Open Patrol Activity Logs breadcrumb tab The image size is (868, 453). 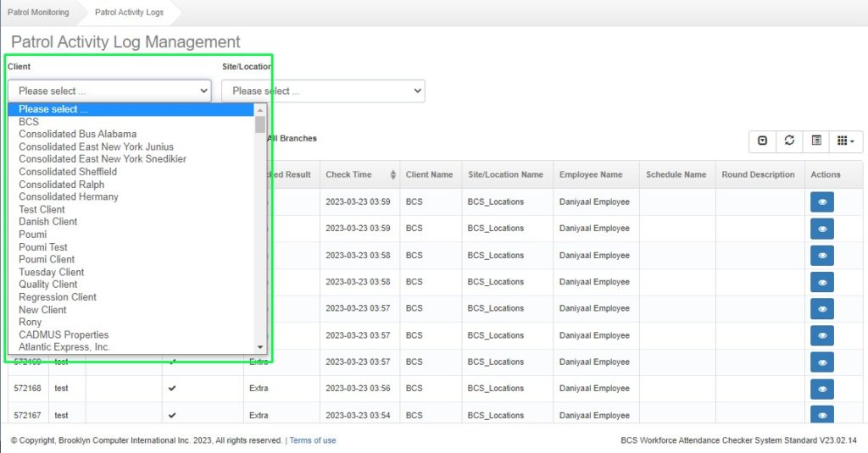pyautogui.click(x=128, y=13)
